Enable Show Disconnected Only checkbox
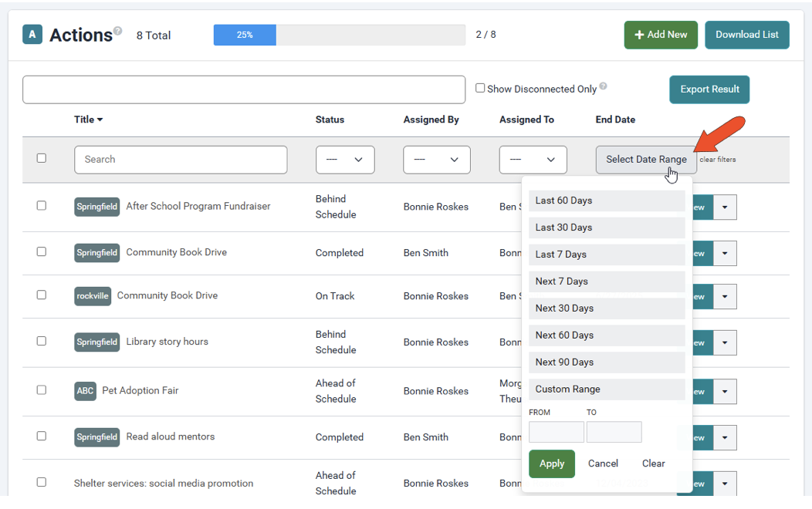This screenshot has width=812, height=509. click(x=480, y=88)
